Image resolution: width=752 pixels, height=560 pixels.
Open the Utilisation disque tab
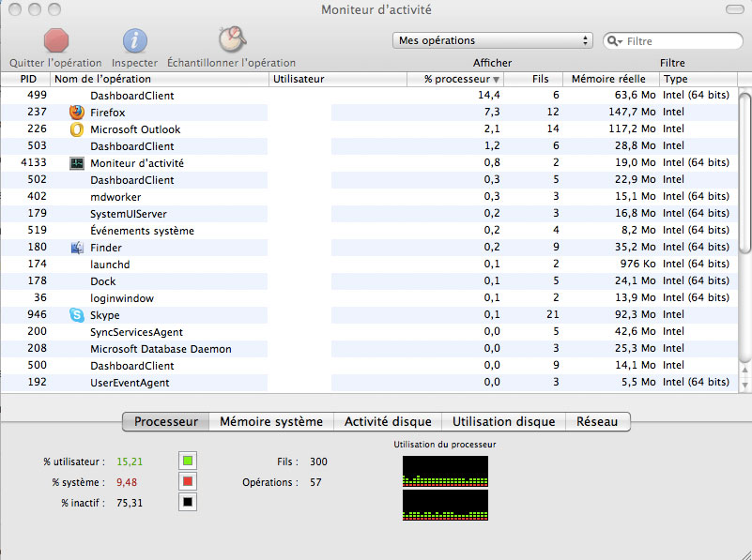503,421
